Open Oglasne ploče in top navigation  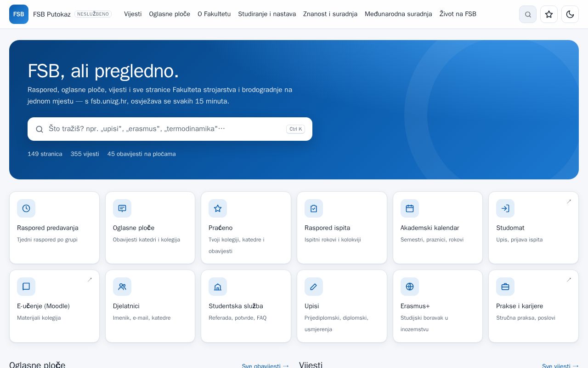pos(170,14)
